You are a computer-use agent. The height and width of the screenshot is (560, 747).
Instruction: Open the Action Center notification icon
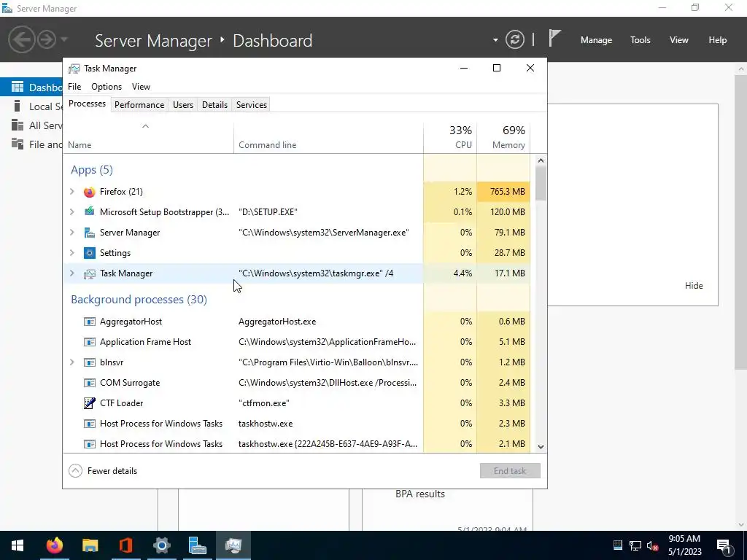pyautogui.click(x=724, y=545)
